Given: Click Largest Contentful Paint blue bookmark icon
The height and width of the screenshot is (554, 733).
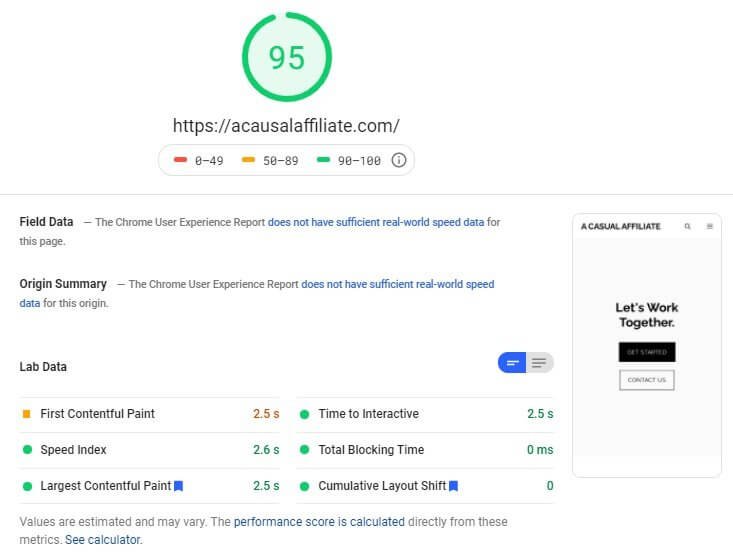Looking at the screenshot, I should pyautogui.click(x=178, y=486).
